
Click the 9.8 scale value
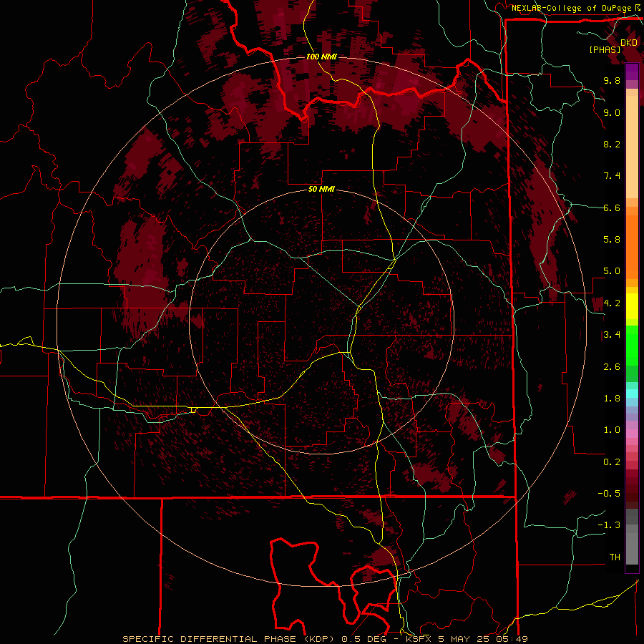point(612,80)
